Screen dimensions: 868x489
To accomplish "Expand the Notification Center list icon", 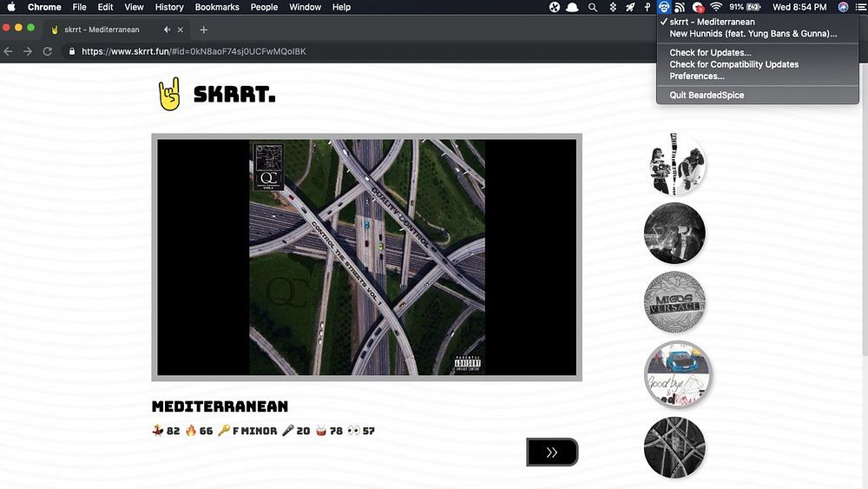I will [859, 7].
